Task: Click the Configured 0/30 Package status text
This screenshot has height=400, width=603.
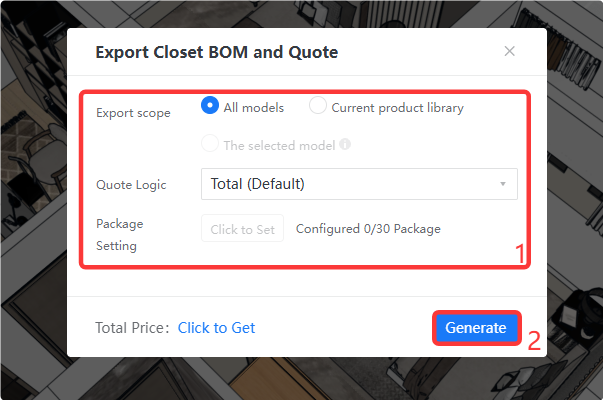Action: pos(368,229)
